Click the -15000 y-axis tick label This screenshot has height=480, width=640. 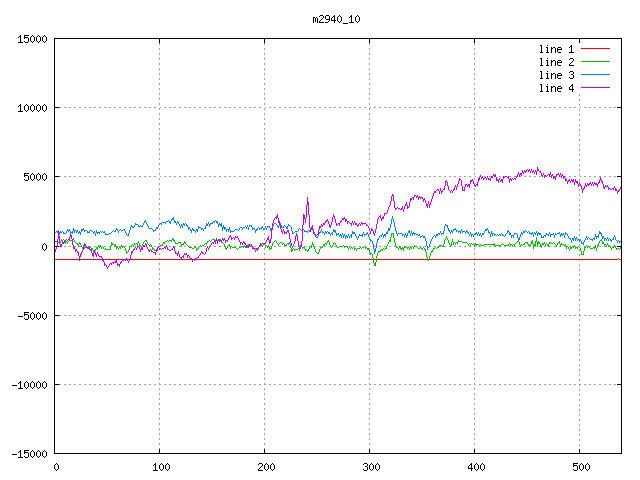click(x=28, y=453)
